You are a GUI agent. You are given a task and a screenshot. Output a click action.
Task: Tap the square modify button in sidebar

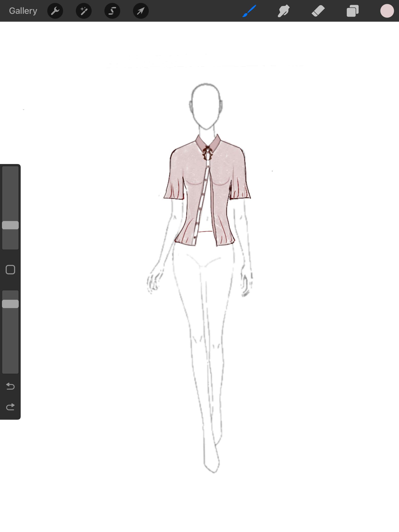coord(10,270)
